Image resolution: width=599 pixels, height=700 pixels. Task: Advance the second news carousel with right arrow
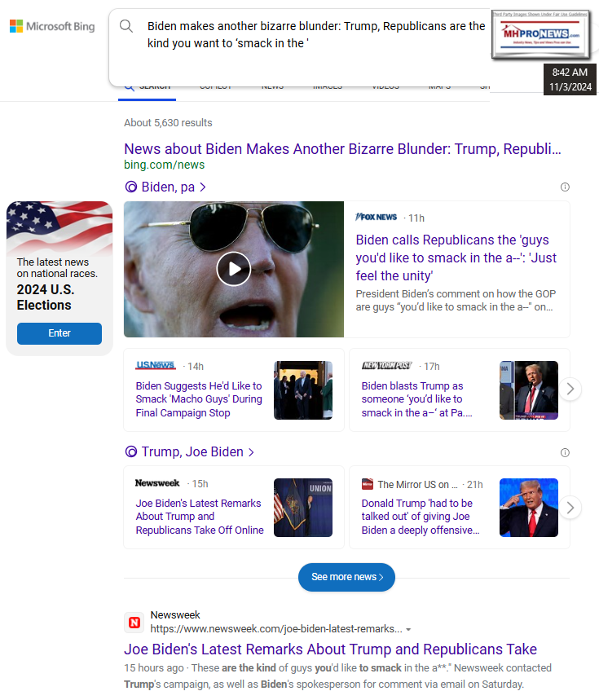tap(570, 508)
